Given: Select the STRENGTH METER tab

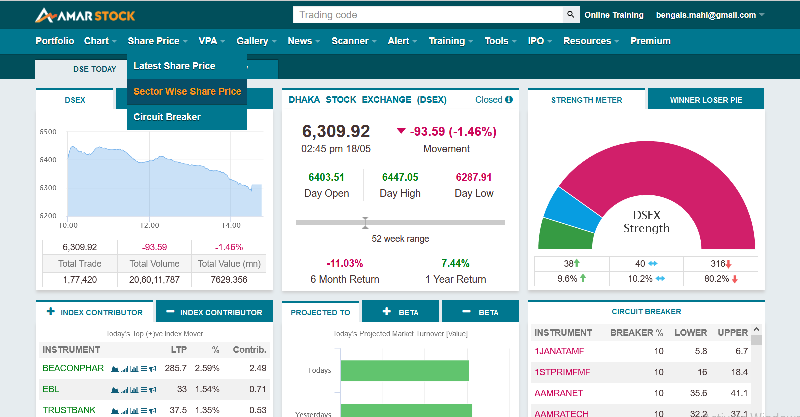Looking at the screenshot, I should click(x=587, y=100).
